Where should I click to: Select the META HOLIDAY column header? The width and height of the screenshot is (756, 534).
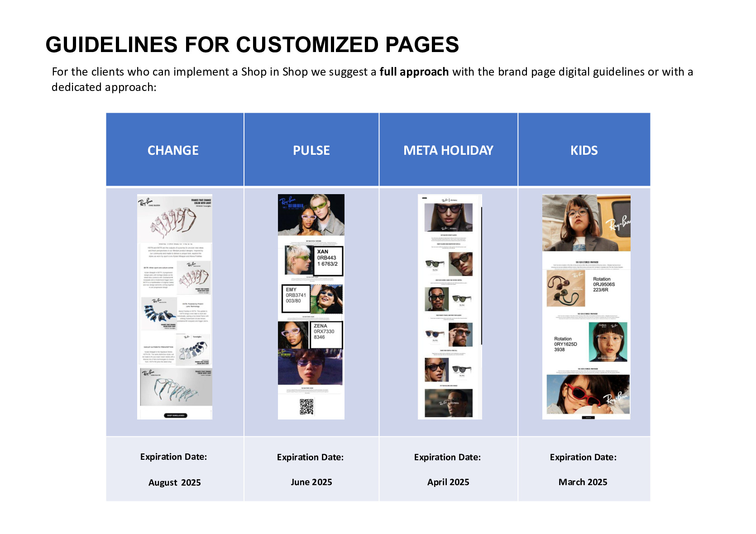449,150
